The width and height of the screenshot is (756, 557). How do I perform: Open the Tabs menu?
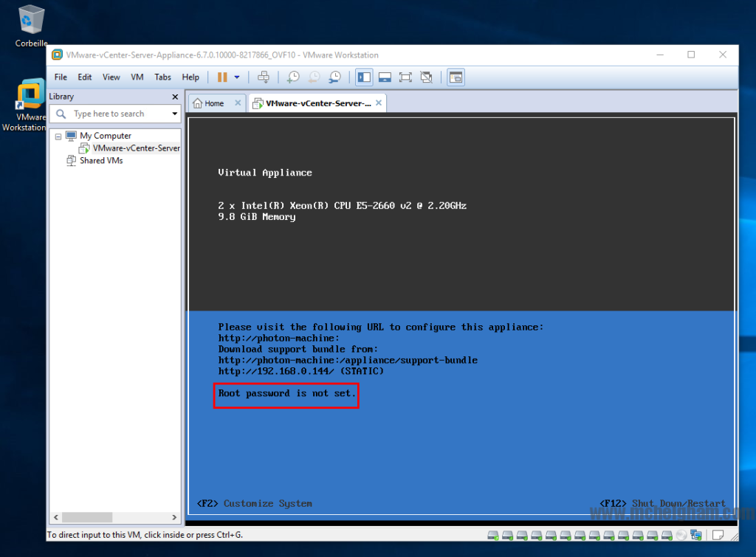click(x=163, y=77)
